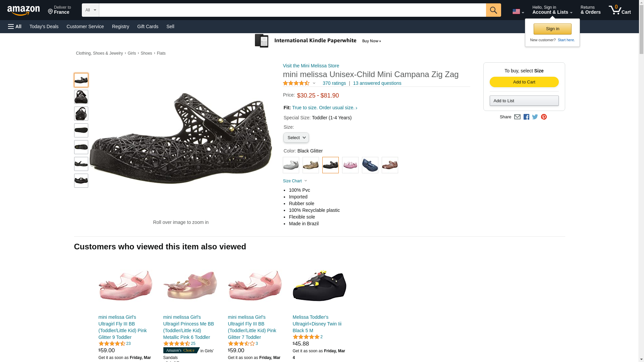The height and width of the screenshot is (362, 644).
Task: Open the country flag language selector
Action: pyautogui.click(x=518, y=12)
